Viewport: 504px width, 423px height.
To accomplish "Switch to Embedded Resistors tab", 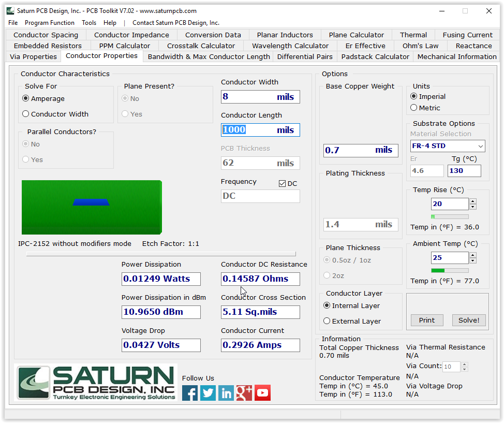I will tap(48, 46).
